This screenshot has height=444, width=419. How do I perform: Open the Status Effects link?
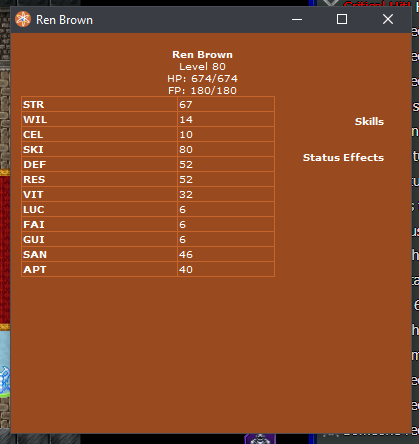pos(343,157)
